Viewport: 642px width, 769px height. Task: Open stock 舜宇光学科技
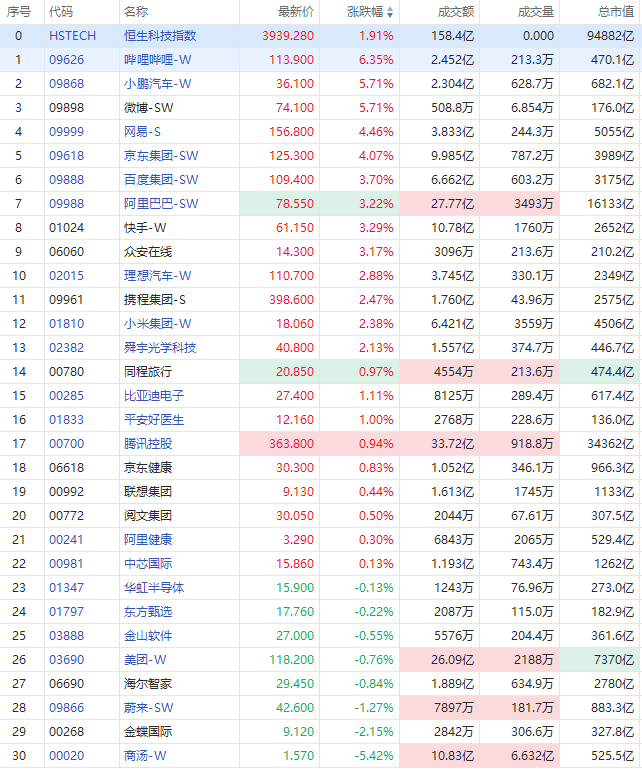tap(160, 348)
